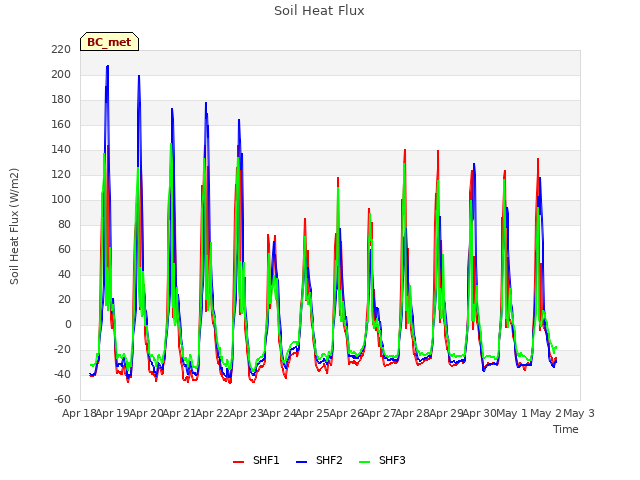
Task: Click the -20 y-axis tick label
Action: 62,350
